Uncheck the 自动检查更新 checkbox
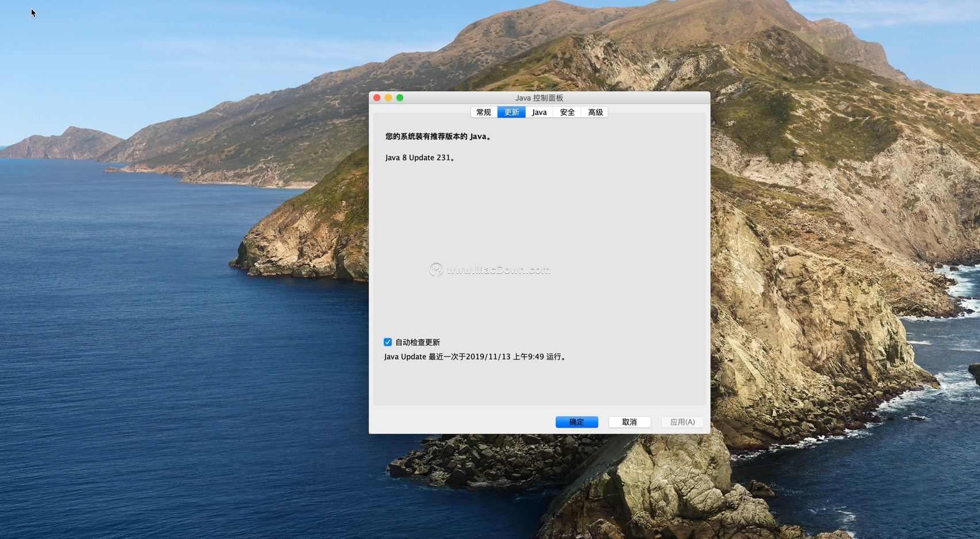This screenshot has height=539, width=980. (x=388, y=342)
